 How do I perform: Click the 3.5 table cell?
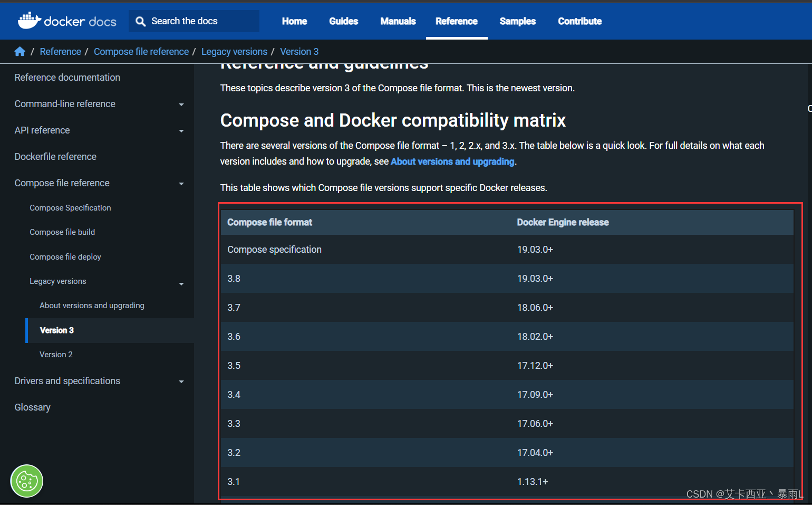pyautogui.click(x=234, y=366)
